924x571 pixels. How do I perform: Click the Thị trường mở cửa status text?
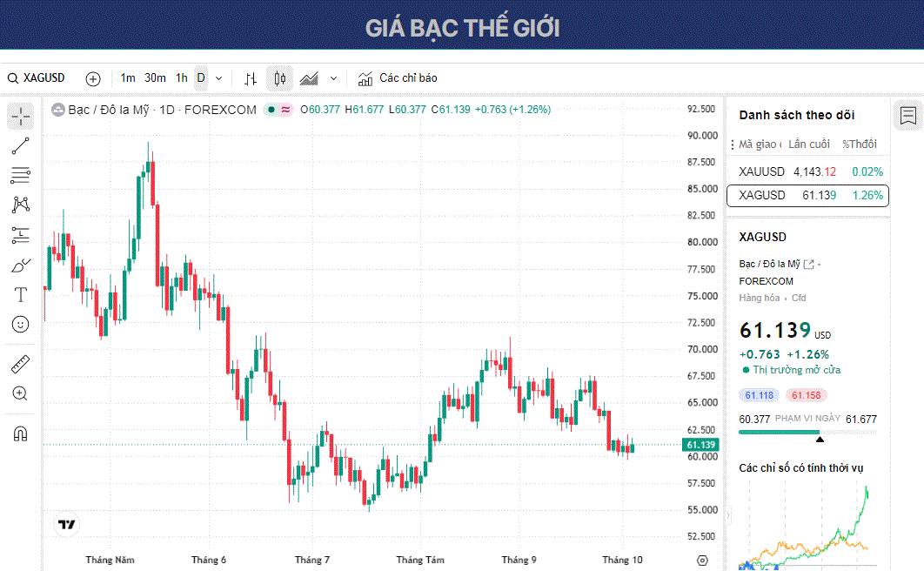(x=797, y=370)
